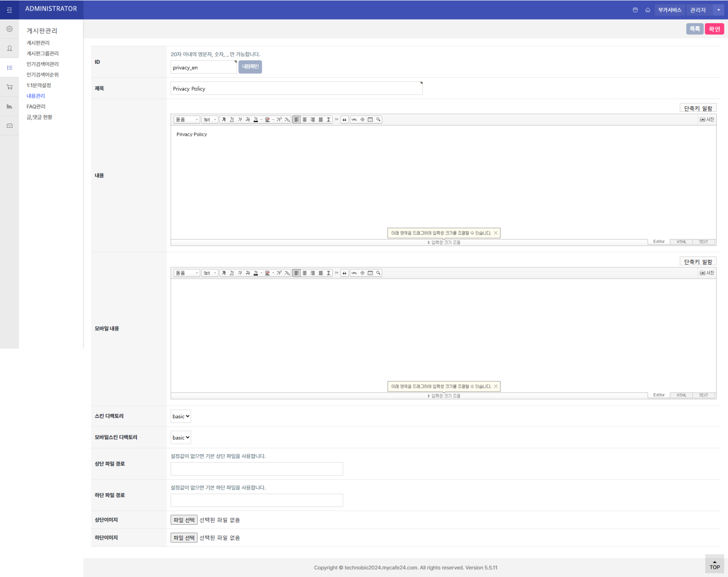Insert table in the 내용 editor
Screen dimensions: 728x577
(370, 120)
